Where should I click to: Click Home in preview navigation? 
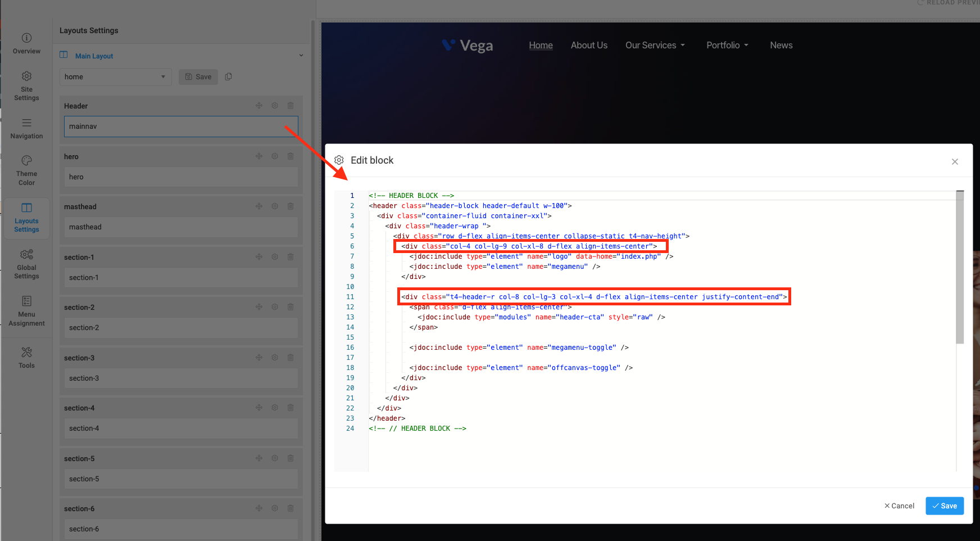[541, 46]
